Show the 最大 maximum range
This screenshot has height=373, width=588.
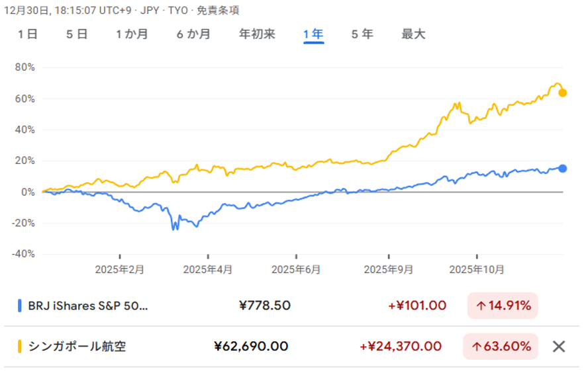[413, 34]
